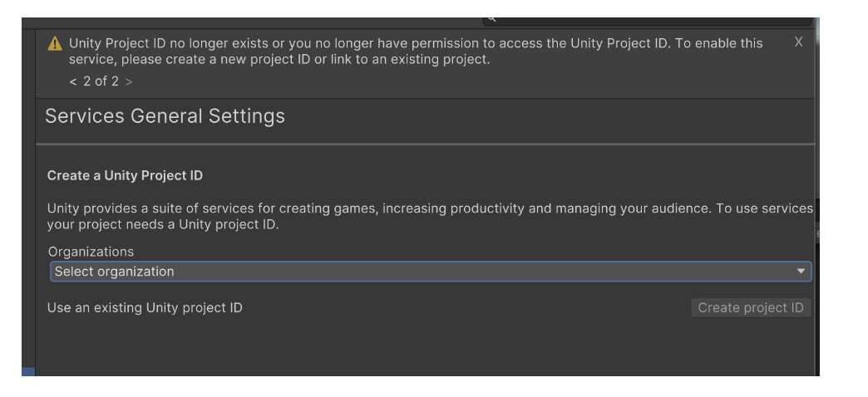Open the Select organization dropdown
868x397 pixels.
click(x=431, y=272)
